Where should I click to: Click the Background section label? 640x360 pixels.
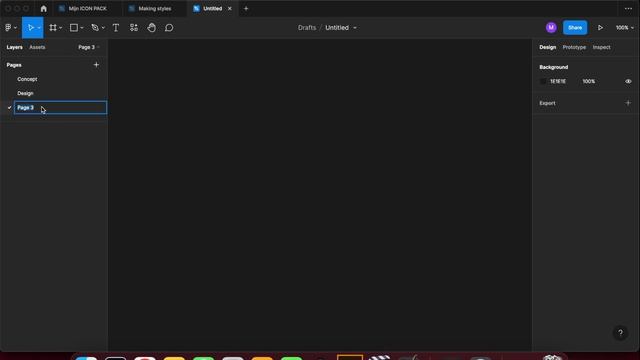tap(553, 67)
